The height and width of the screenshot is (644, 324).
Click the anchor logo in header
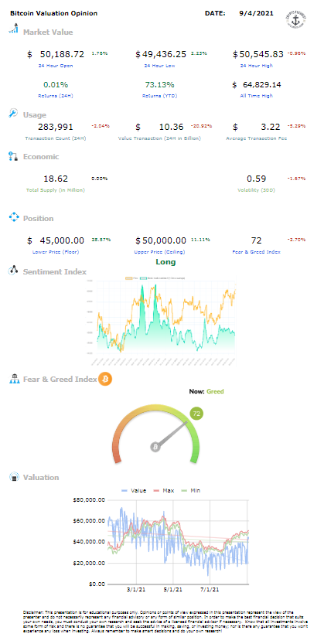295,17
